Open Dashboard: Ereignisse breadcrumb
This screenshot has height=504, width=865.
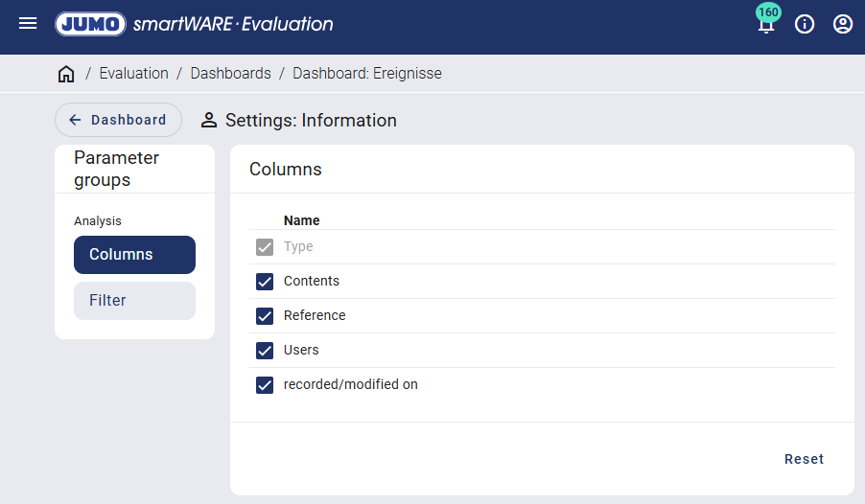(x=366, y=74)
